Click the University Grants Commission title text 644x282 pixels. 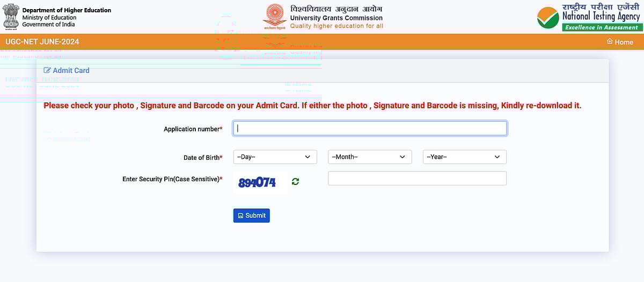[336, 18]
